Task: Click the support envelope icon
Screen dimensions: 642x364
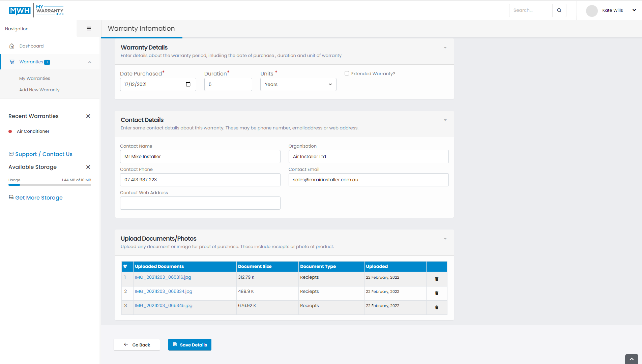Action: point(11,154)
